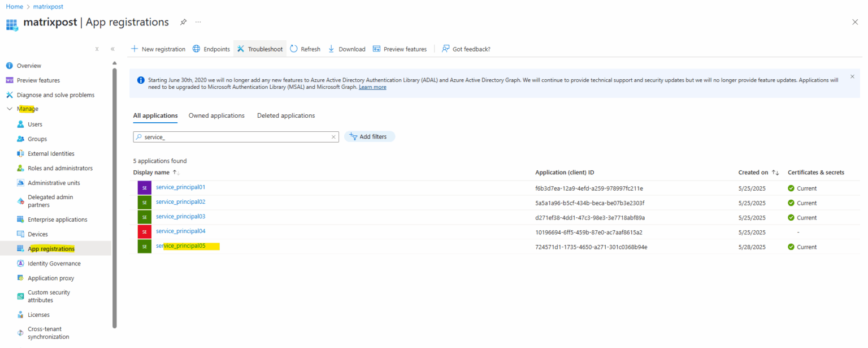Dismiss the ADAL deprecation banner
This screenshot has width=868, height=348.
click(852, 76)
